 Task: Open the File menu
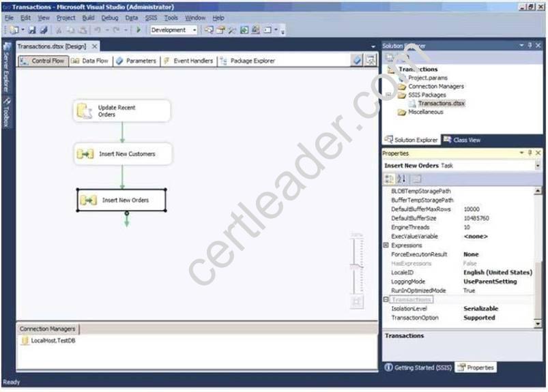click(9, 18)
